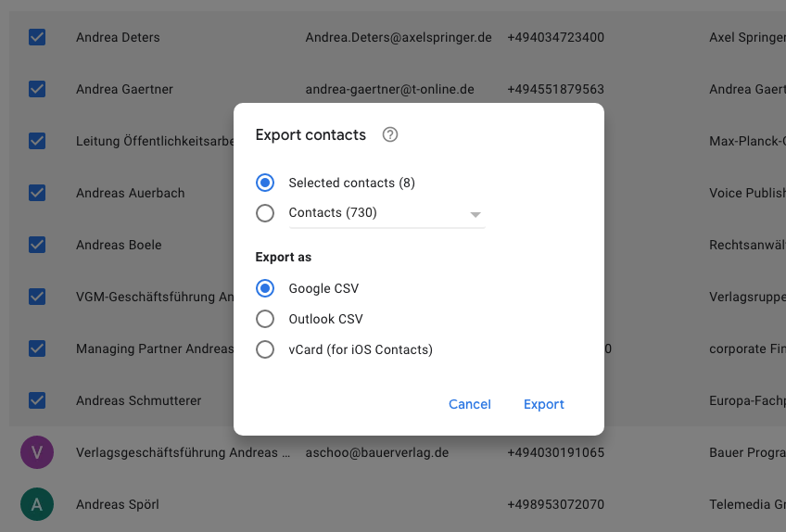Deselect the Leitung Öffentlichkeitsarbeit checkbox
Screen dimensions: 786x532
pyautogui.click(x=37, y=141)
